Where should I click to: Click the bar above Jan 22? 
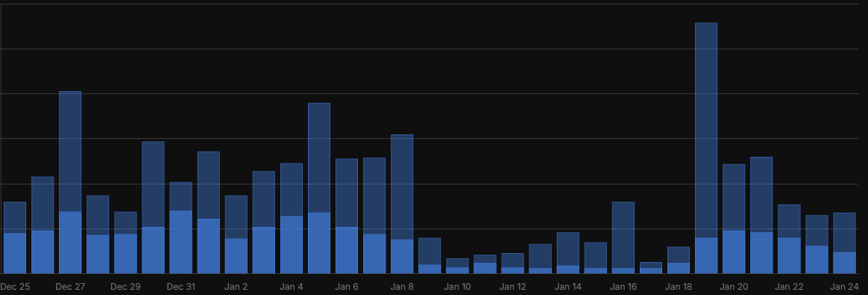(x=789, y=239)
